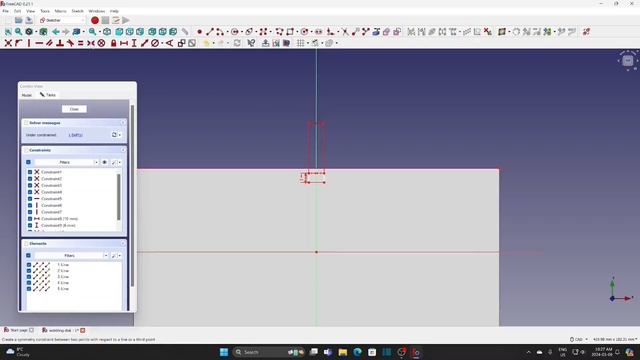Viewport: 640px width, 360px height.
Task: Select the tangent constraint tool
Action: click(x=70, y=43)
